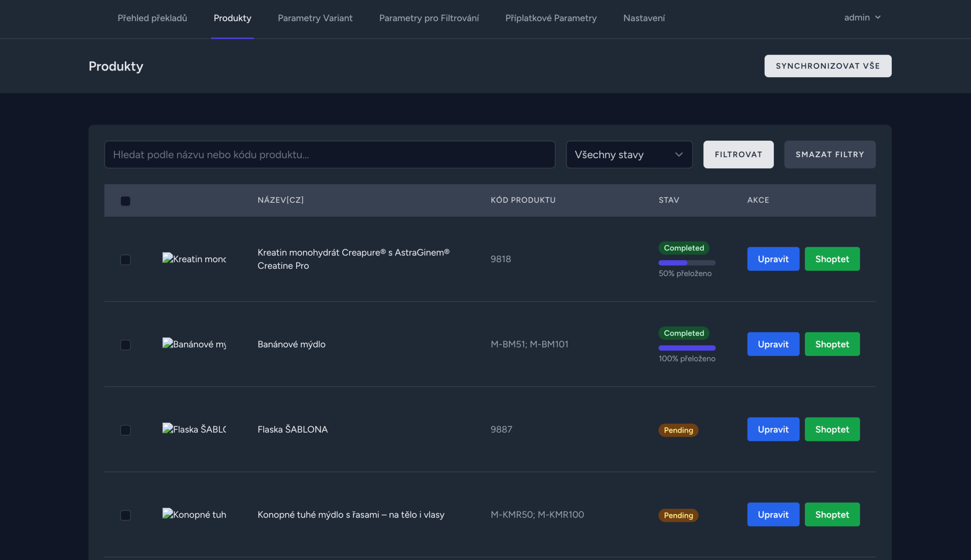This screenshot has width=971, height=560.
Task: Open the Nastavení tab
Action: coord(644,18)
